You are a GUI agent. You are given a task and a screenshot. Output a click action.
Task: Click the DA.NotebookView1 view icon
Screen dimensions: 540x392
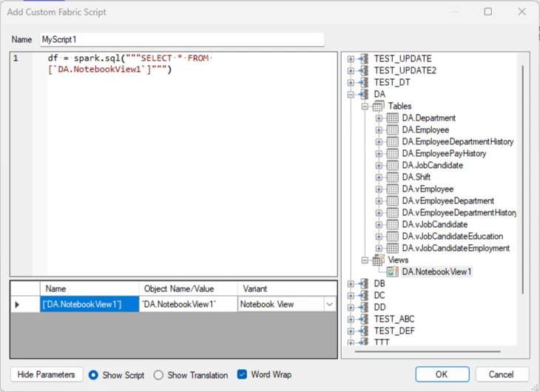(x=392, y=271)
